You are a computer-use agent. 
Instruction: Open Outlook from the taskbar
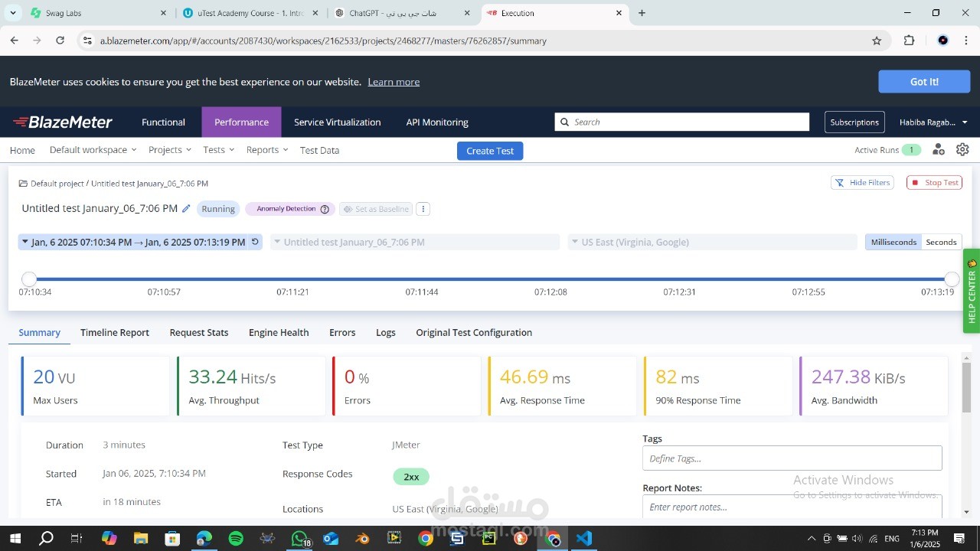(x=331, y=538)
